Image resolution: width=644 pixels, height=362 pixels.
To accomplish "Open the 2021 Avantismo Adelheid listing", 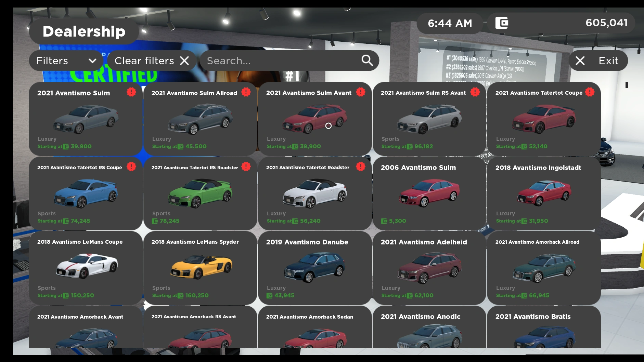I will point(429,268).
